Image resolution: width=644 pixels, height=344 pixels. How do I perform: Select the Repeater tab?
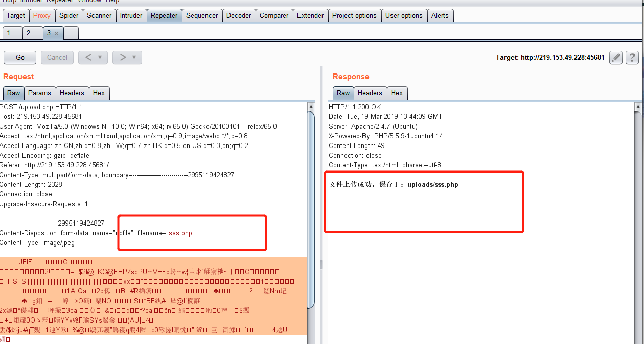164,15
